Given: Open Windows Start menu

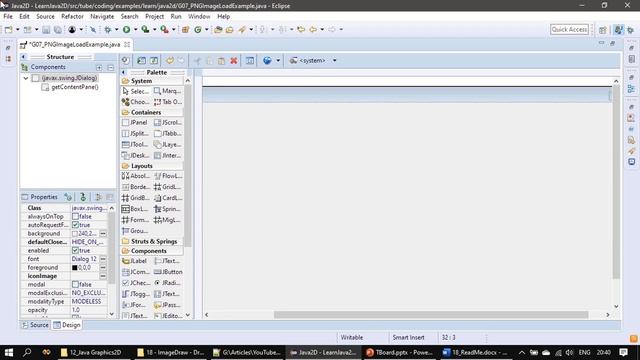Looking at the screenshot, I should [x=9, y=352].
